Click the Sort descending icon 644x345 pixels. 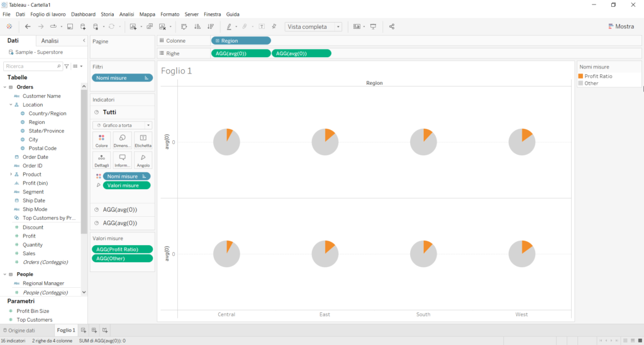point(211,26)
